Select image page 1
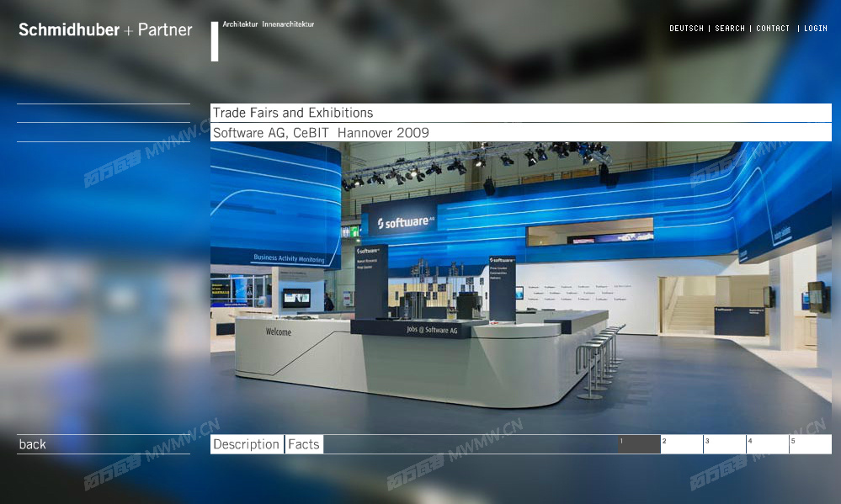This screenshot has width=841, height=504. click(x=639, y=444)
